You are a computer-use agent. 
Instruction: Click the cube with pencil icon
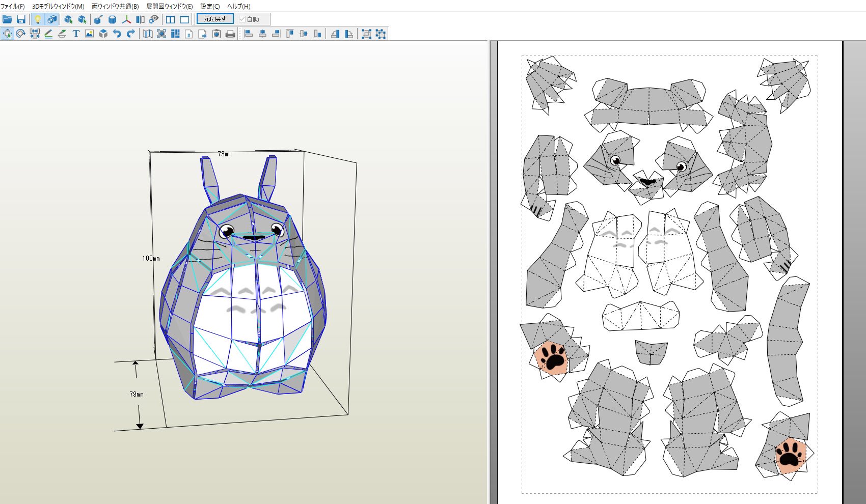click(x=98, y=19)
